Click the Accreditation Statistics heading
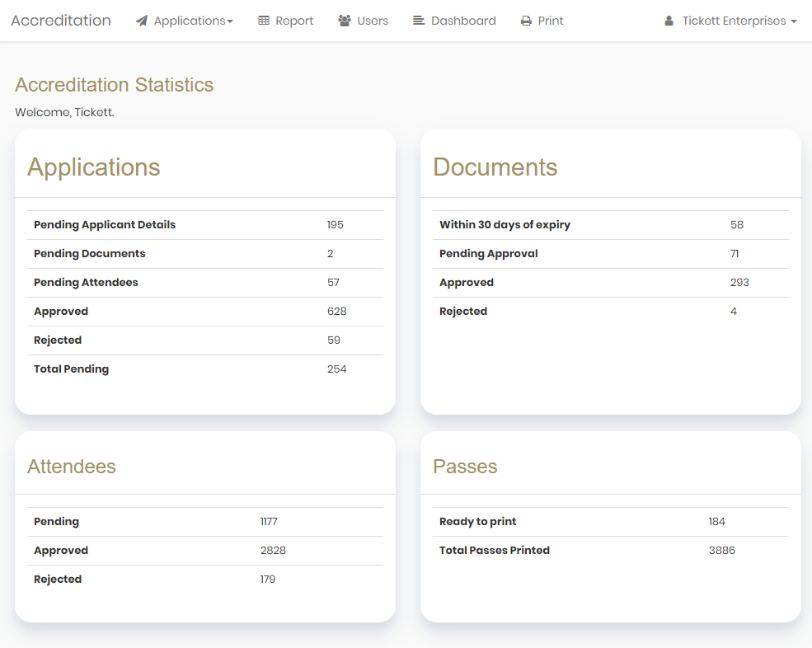The height and width of the screenshot is (648, 812). click(x=114, y=85)
